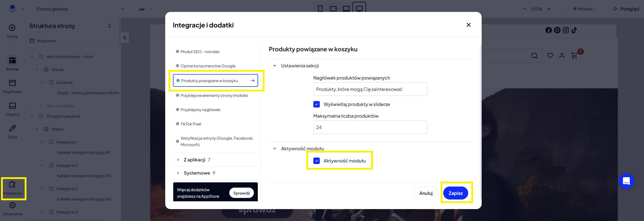This screenshot has width=644, height=221.
Task: Click the Maksymalna liczba produktów field
Action: point(370,127)
